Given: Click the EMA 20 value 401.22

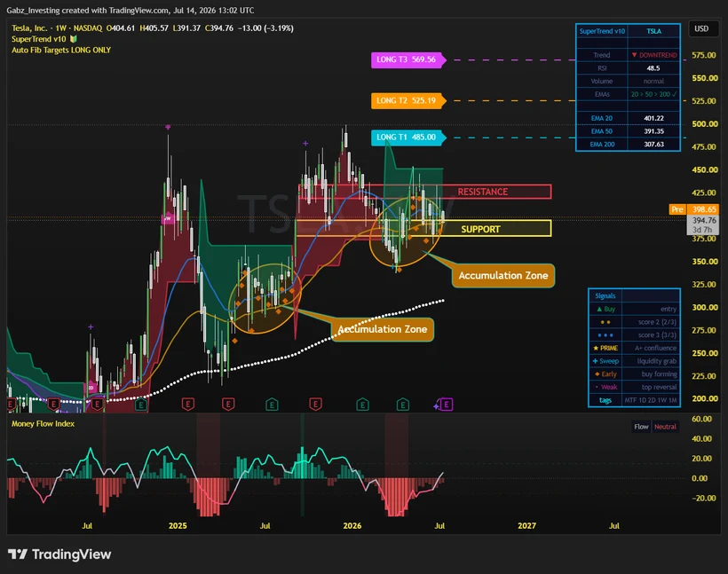Looking at the screenshot, I should click(x=653, y=118).
